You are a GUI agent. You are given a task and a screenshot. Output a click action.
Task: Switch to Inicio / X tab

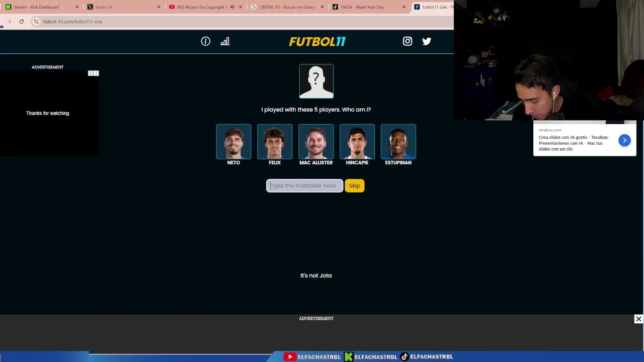[104, 7]
